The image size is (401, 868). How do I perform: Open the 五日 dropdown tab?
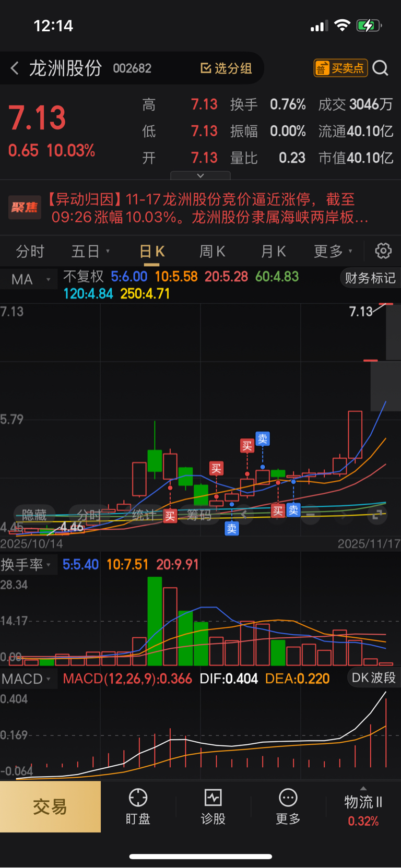(90, 252)
